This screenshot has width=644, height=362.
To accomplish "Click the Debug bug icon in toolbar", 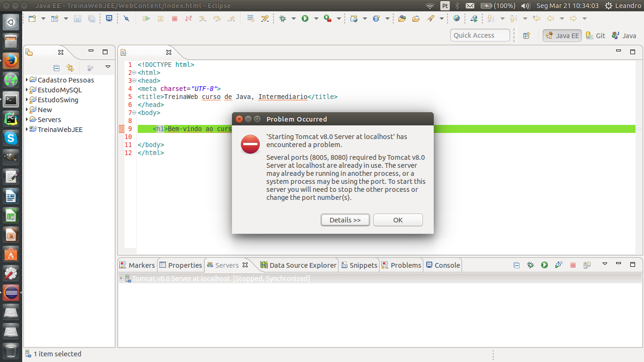I will click(x=282, y=18).
